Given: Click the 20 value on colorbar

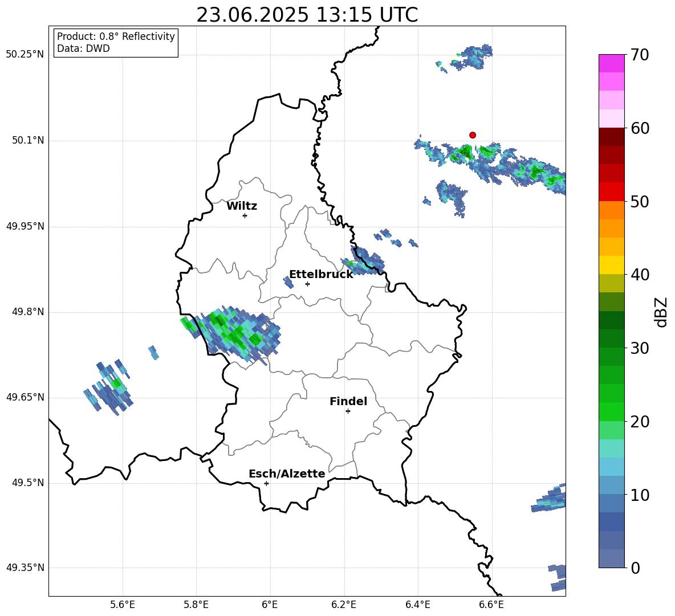Looking at the screenshot, I should click(640, 422).
